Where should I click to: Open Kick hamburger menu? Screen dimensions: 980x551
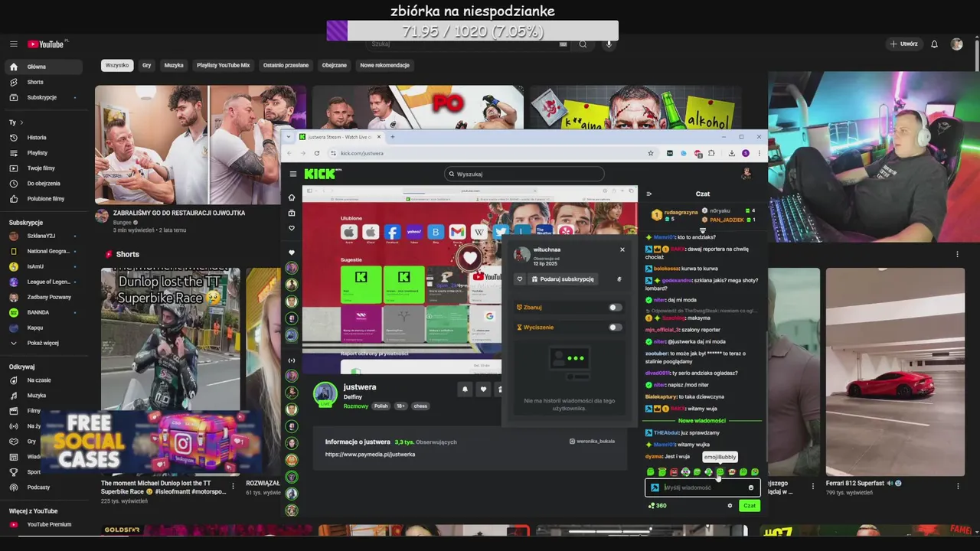[x=292, y=174]
